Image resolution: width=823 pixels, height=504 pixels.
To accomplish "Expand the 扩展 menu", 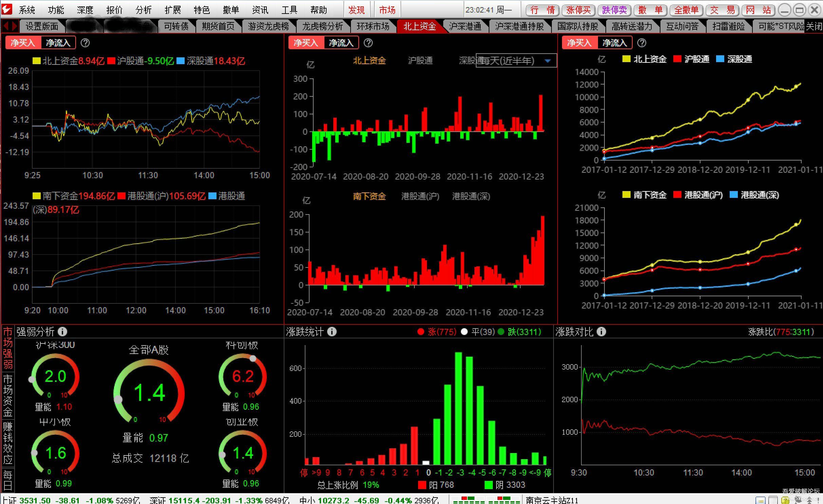I will [172, 10].
